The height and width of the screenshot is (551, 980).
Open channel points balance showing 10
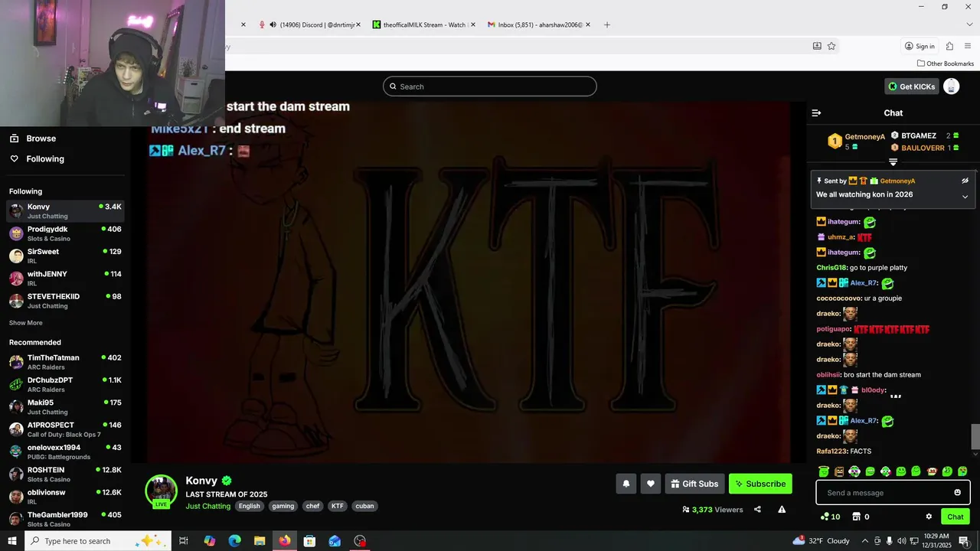(830, 517)
